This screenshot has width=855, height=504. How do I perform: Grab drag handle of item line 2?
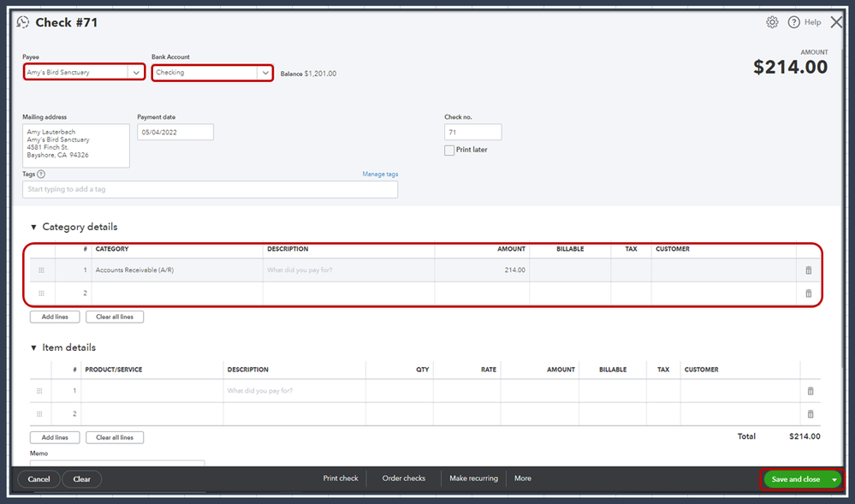39,414
